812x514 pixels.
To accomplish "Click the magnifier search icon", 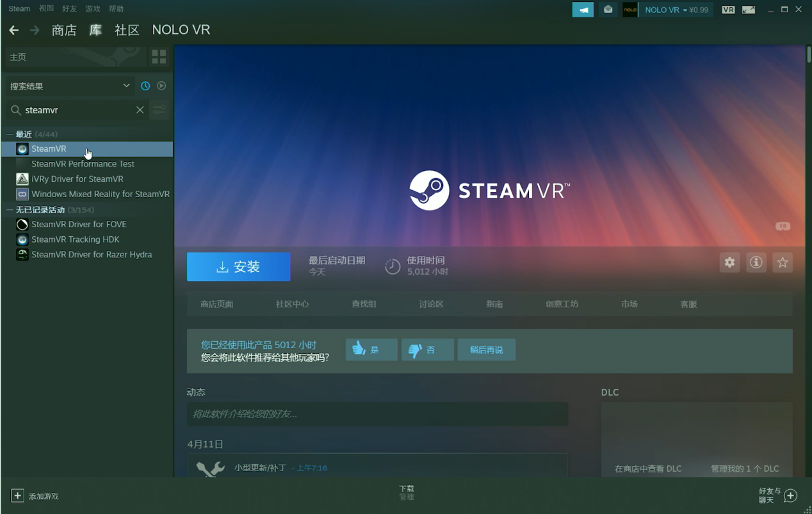I will (x=16, y=110).
